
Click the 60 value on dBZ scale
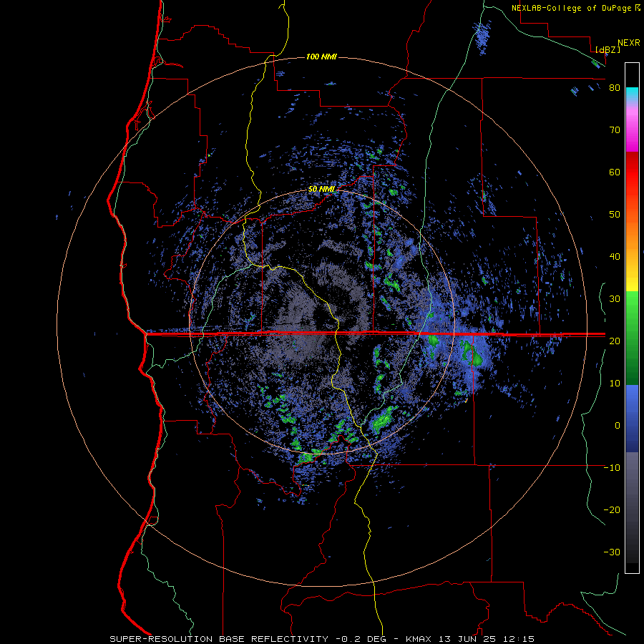pos(615,172)
